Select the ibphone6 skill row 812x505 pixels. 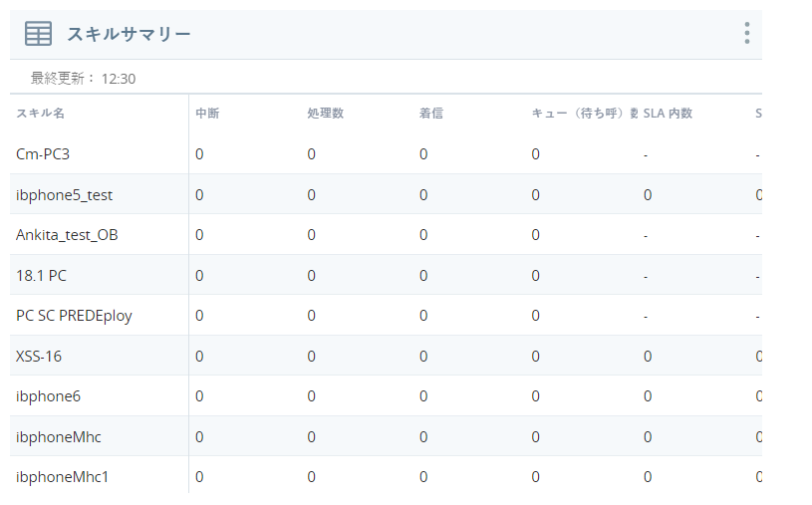click(386, 396)
